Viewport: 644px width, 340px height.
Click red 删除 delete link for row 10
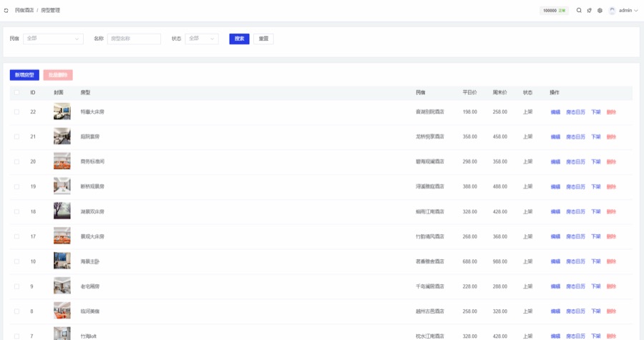(x=611, y=261)
